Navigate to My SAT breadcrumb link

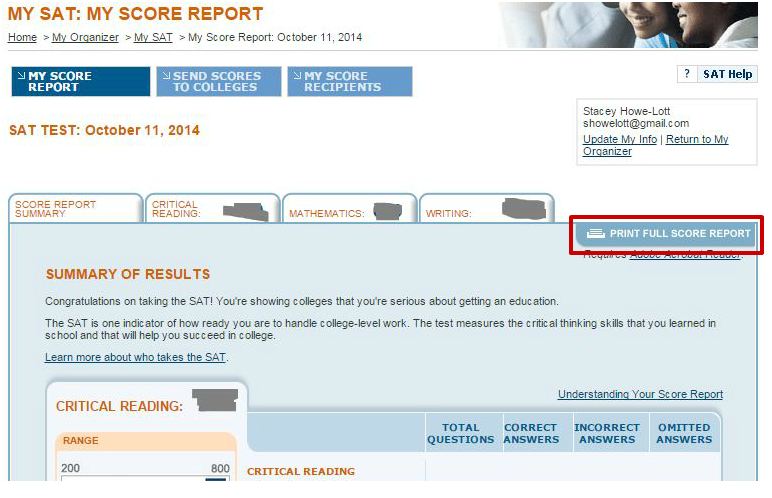coord(153,38)
